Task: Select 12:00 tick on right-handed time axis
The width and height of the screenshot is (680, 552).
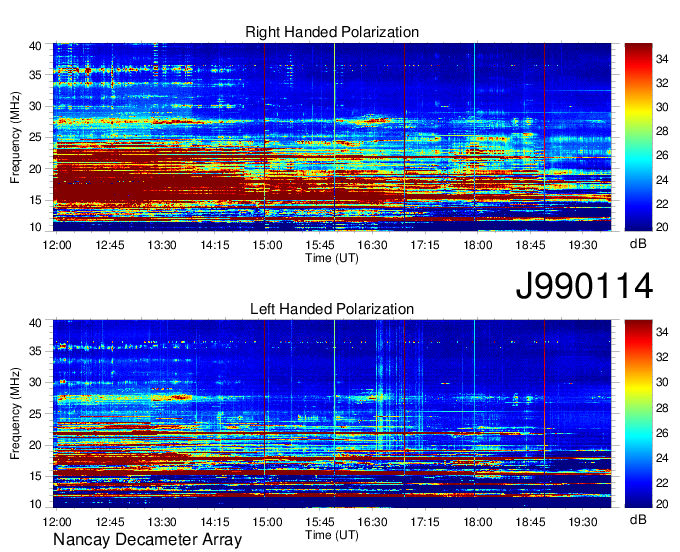Action: click(x=57, y=245)
